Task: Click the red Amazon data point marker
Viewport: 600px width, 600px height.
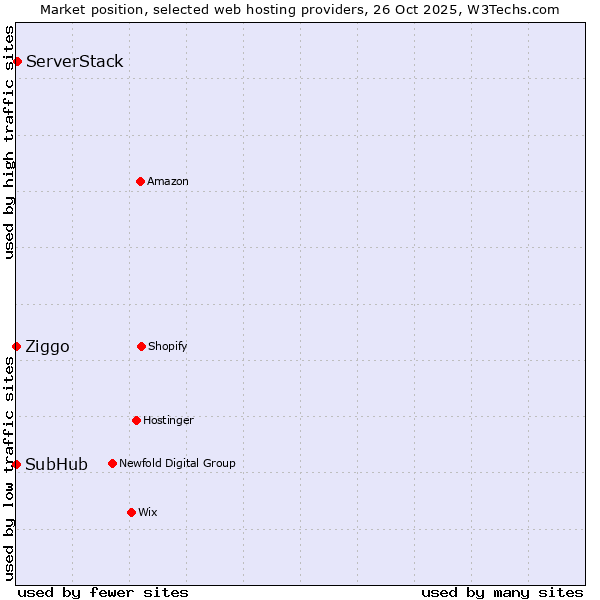Action: pos(140,181)
